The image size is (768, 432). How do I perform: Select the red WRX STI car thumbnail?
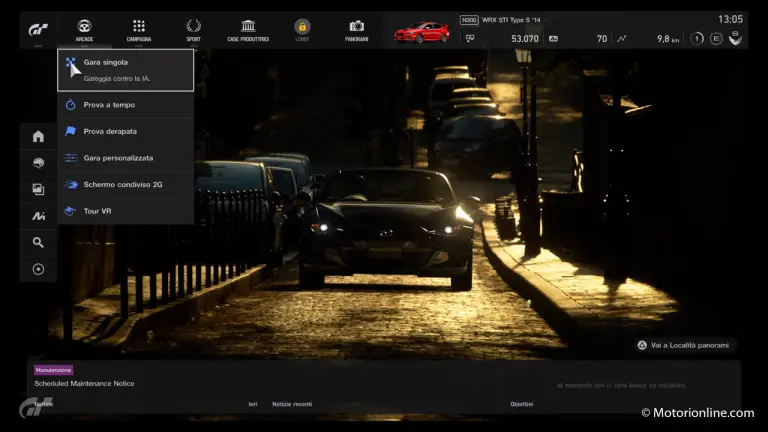pos(421,32)
